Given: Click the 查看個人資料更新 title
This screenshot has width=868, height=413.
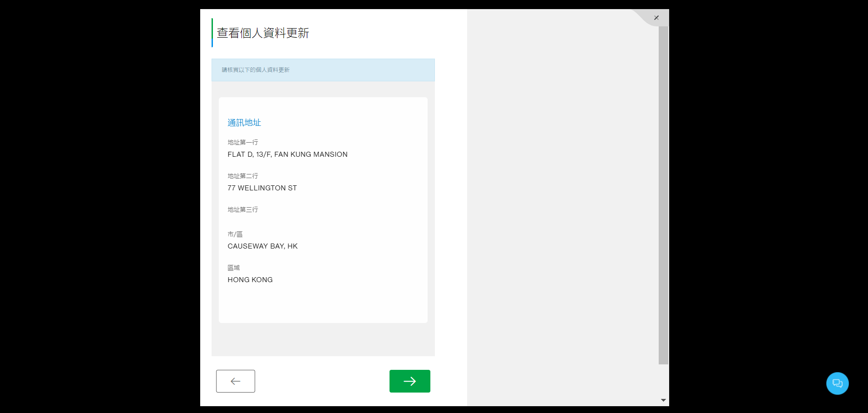Looking at the screenshot, I should click(x=262, y=33).
